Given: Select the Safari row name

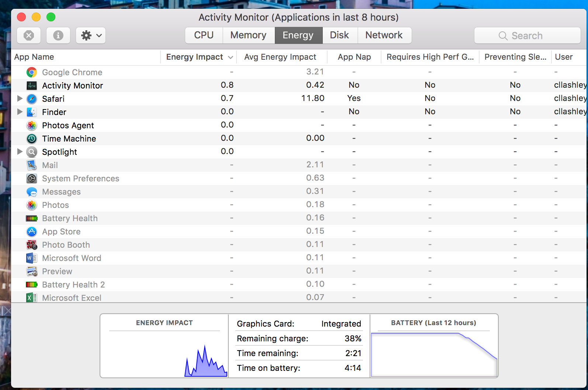Looking at the screenshot, I should coord(53,99).
